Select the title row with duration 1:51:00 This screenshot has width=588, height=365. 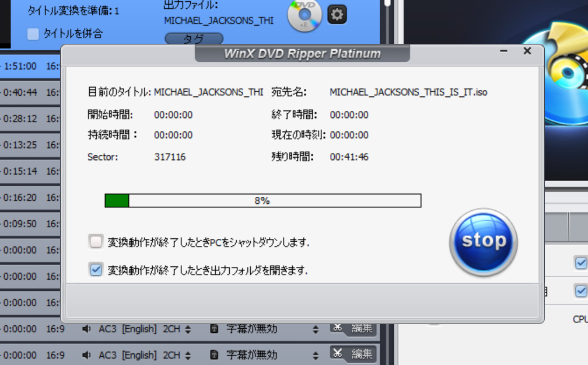coord(30,67)
